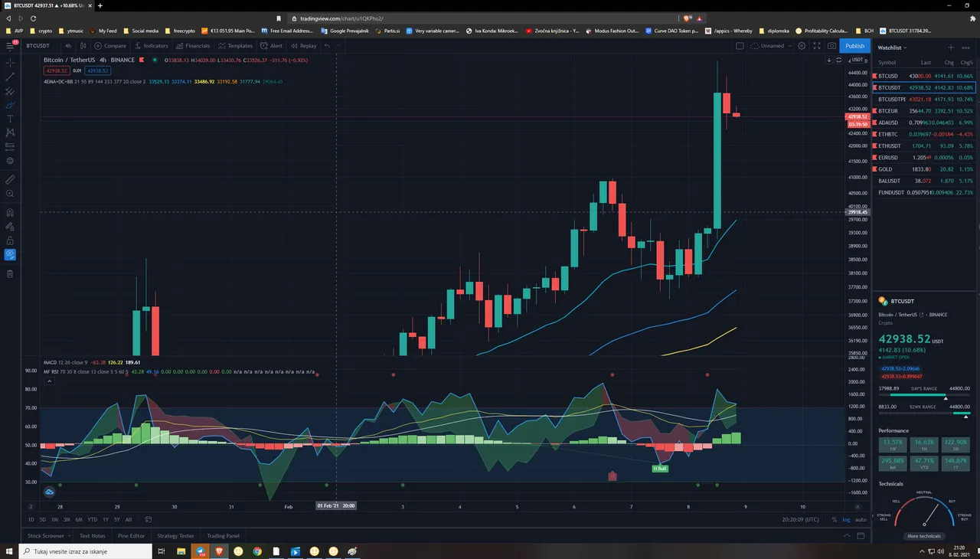Expand the Stock Screener dropdown arrow
Image resolution: width=980 pixels, height=559 pixels.
(69, 536)
